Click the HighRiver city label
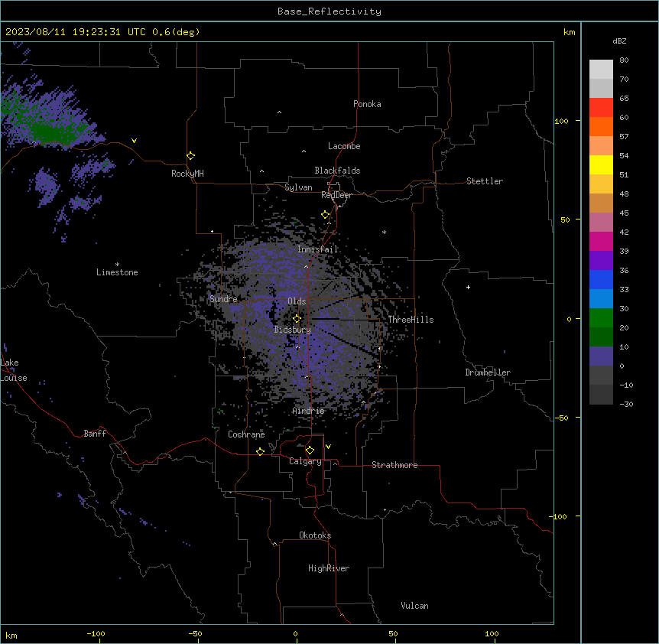The image size is (659, 644). [x=329, y=568]
